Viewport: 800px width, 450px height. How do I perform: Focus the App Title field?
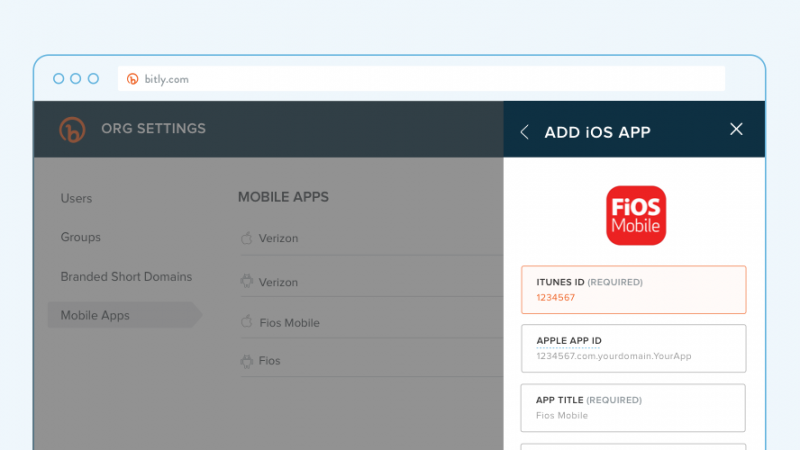[x=633, y=408]
